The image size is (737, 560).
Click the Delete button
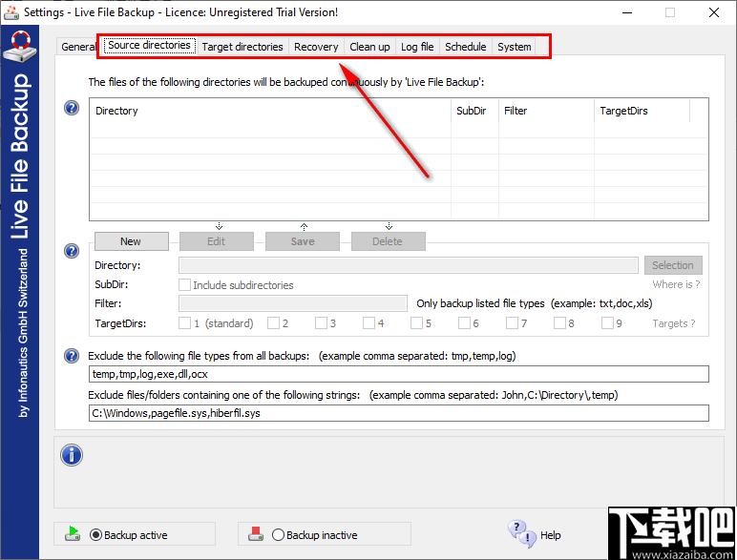click(389, 241)
